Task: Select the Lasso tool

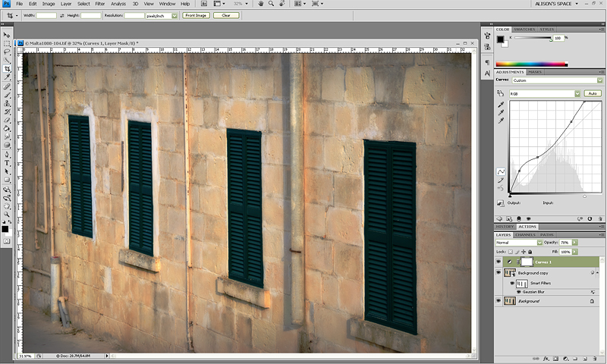Action: 7,52
